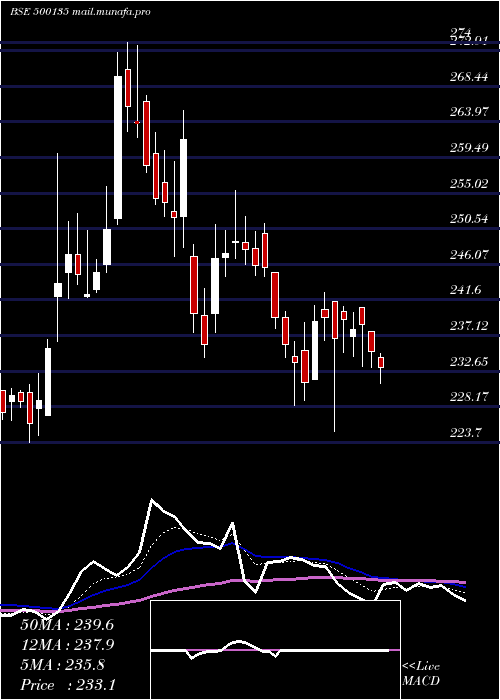Click the 5MA : 235.8 readout
The image size is (500, 700).
pos(62,665)
